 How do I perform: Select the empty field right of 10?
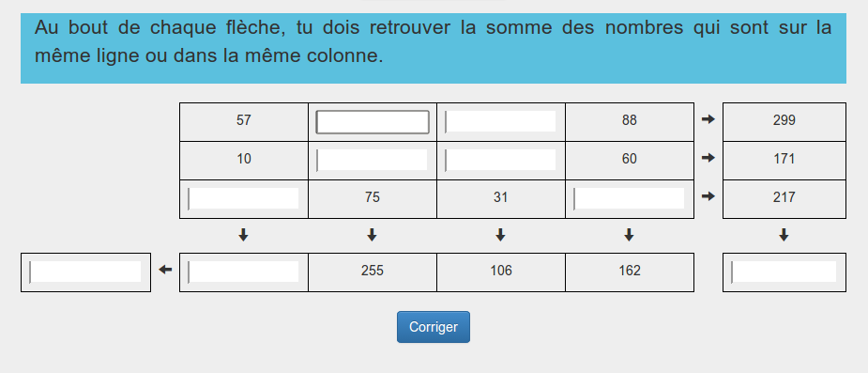[x=372, y=160]
